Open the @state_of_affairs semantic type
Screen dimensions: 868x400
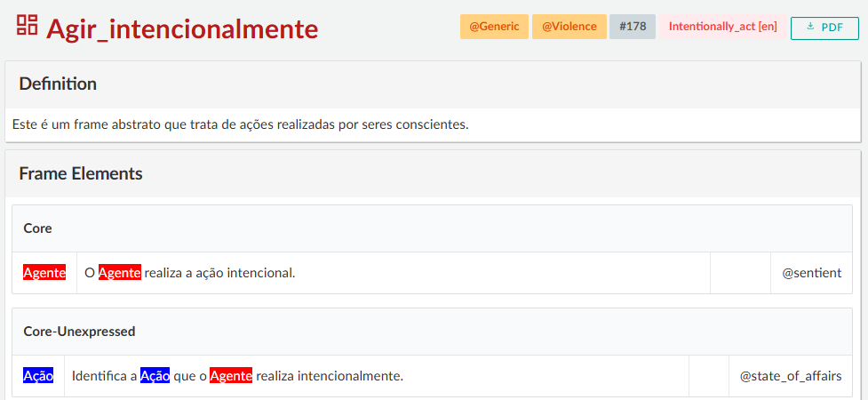790,376
